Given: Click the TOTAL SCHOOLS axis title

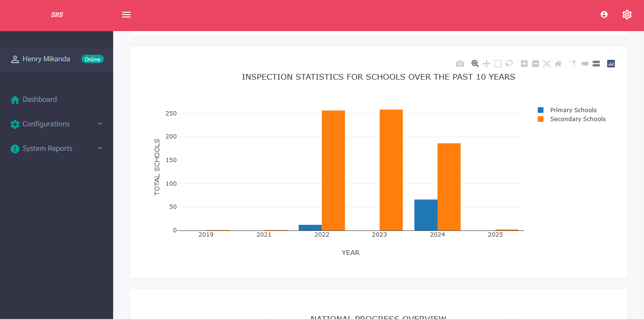Looking at the screenshot, I should click(157, 167).
